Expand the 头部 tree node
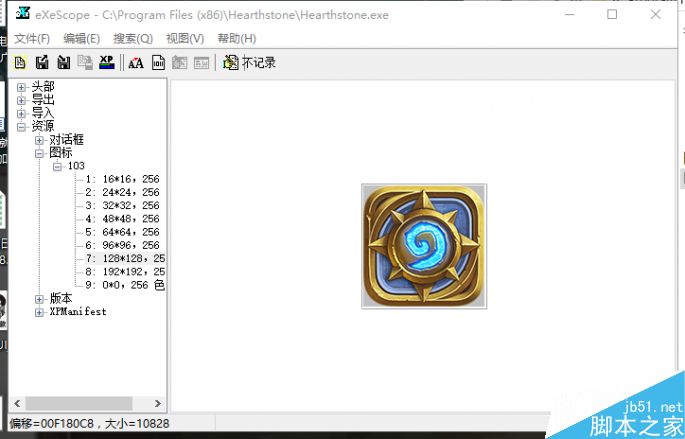The width and height of the screenshot is (685, 439). point(22,88)
